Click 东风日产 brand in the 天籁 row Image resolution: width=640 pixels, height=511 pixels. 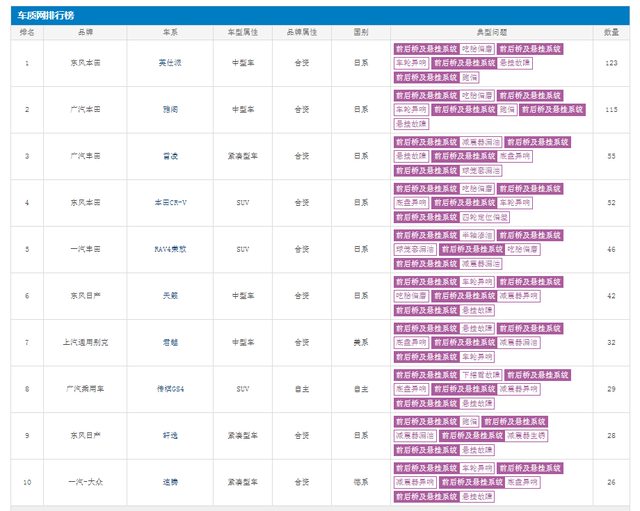coord(85,295)
